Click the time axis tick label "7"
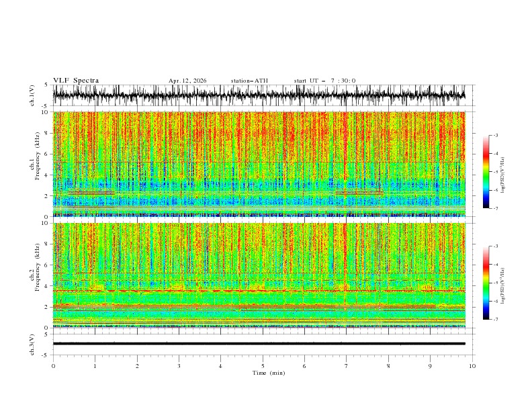532x411 pixels. (347, 366)
